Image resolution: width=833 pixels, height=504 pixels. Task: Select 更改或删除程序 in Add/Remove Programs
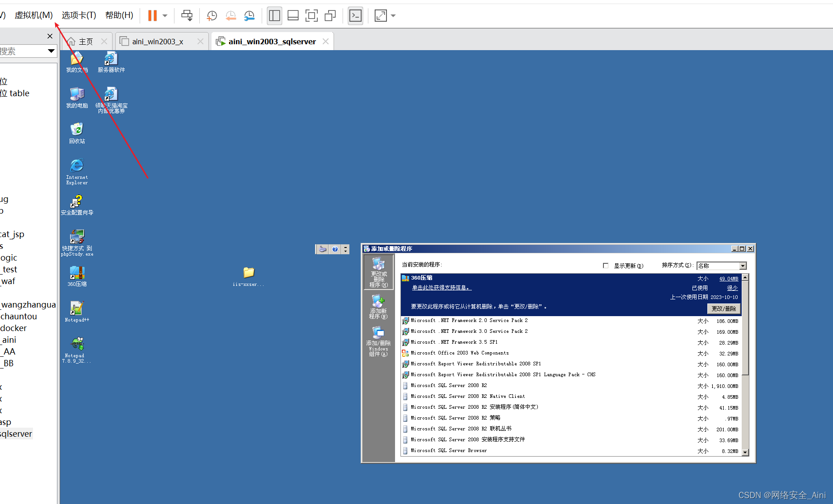coord(379,272)
